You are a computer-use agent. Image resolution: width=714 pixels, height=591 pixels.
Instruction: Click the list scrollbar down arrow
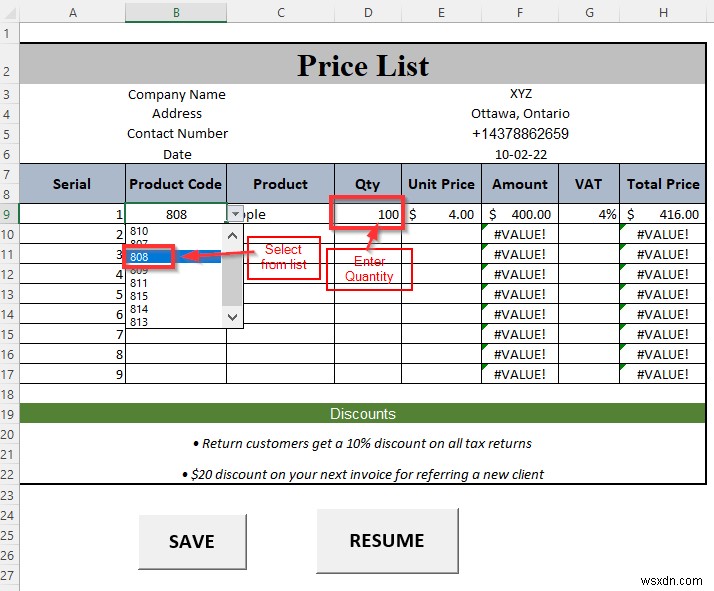232,317
